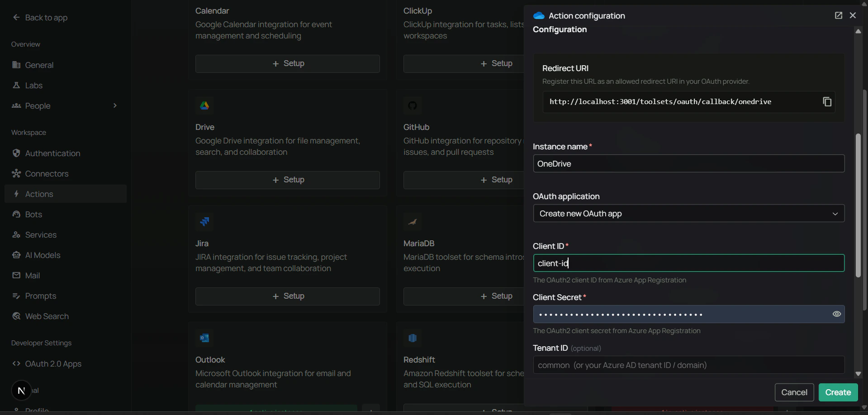Set up the MariaDB integration
Viewport: 868px width, 415px height.
coord(464,296)
